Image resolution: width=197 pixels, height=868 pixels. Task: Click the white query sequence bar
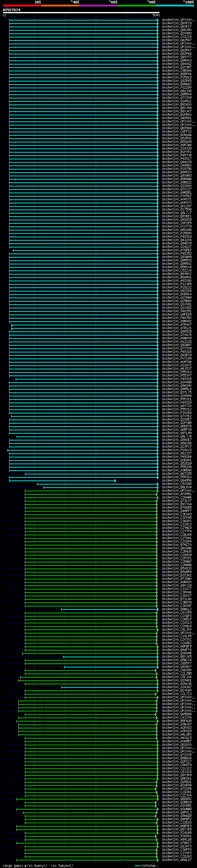point(81,12)
